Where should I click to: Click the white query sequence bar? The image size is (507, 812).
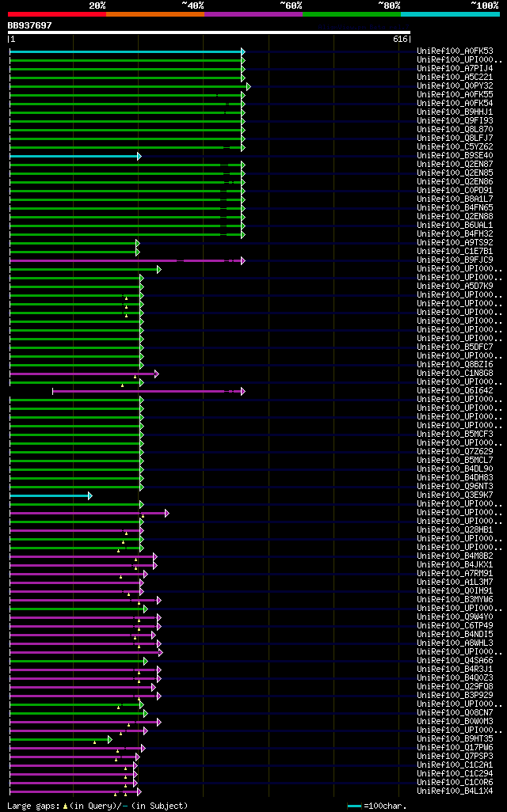209,32
